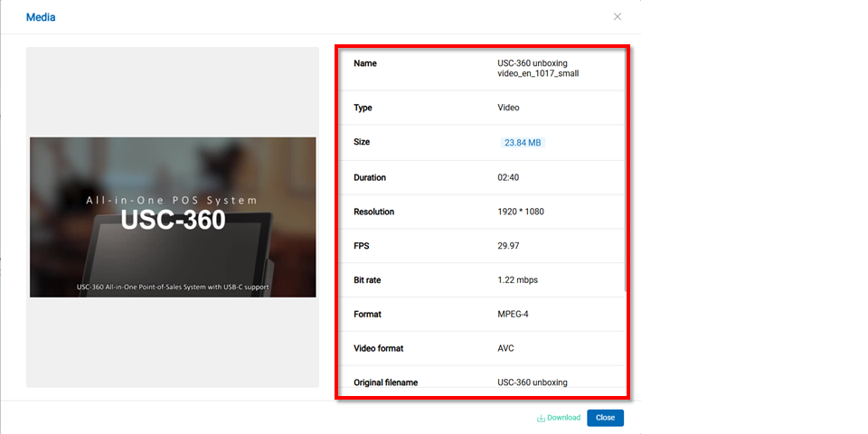Close the Media dialog with the X icon
The image size is (868, 434).
618,16
